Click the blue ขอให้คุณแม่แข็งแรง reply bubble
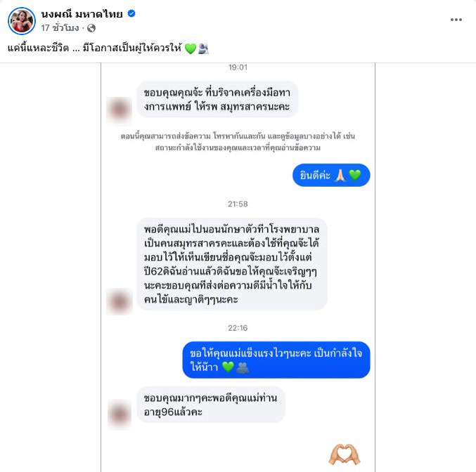Viewport: 476px width, 472px height. coord(276,360)
